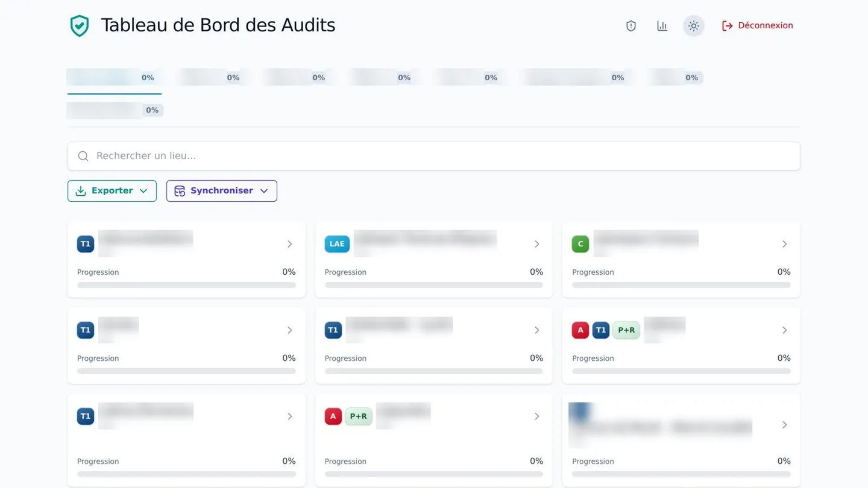The height and width of the screenshot is (488, 868).
Task: Click the 0% value in the C card
Action: tap(784, 272)
